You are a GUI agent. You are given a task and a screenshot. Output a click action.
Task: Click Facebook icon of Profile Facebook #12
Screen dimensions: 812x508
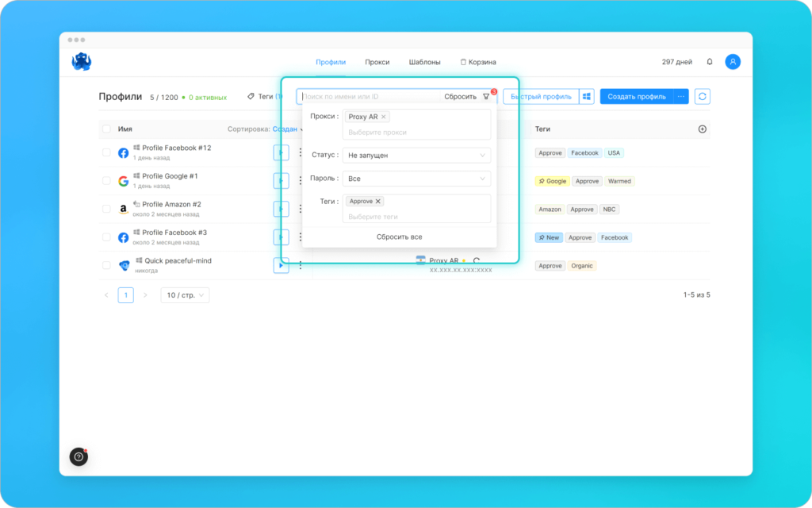123,153
